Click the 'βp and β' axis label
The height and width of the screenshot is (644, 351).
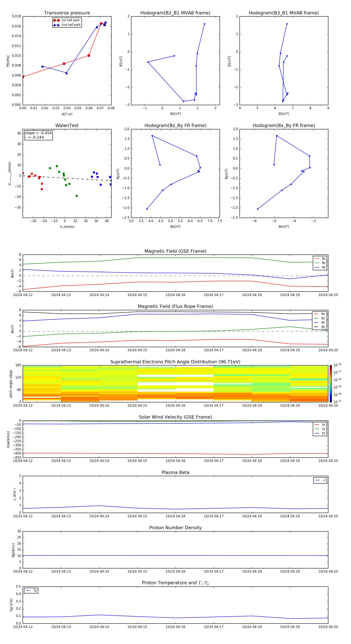pyautogui.click(x=14, y=494)
